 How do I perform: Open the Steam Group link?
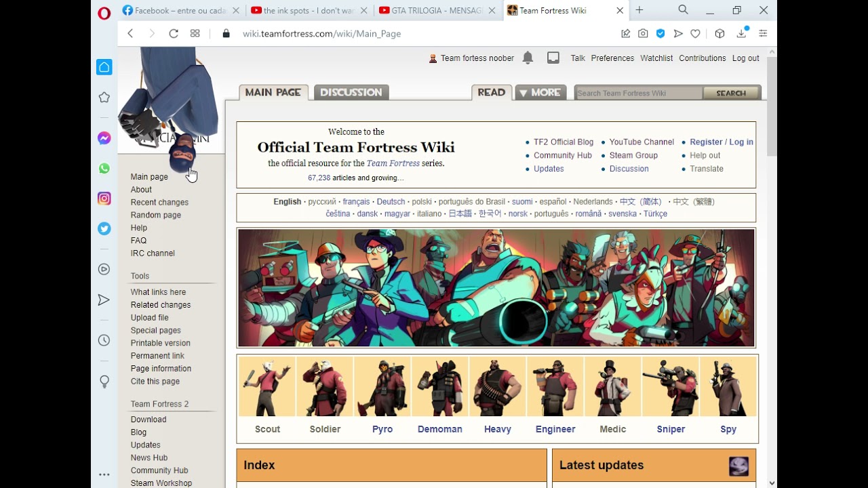tap(633, 156)
